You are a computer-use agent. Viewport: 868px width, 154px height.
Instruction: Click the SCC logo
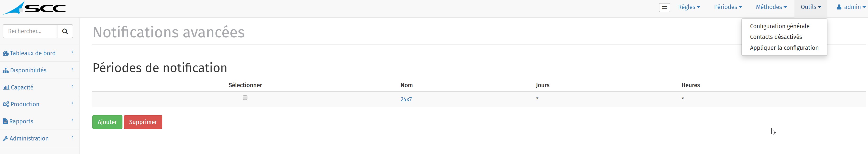34,8
